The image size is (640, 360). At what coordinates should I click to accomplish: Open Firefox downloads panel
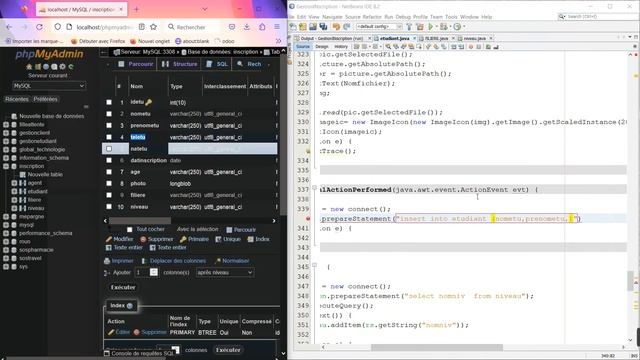(247, 27)
